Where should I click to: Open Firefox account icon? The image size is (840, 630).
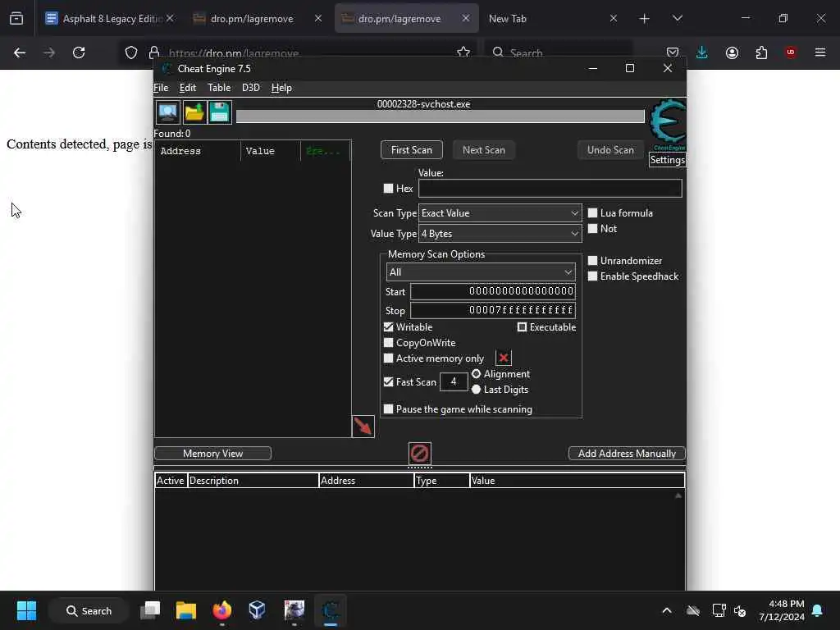click(x=732, y=52)
